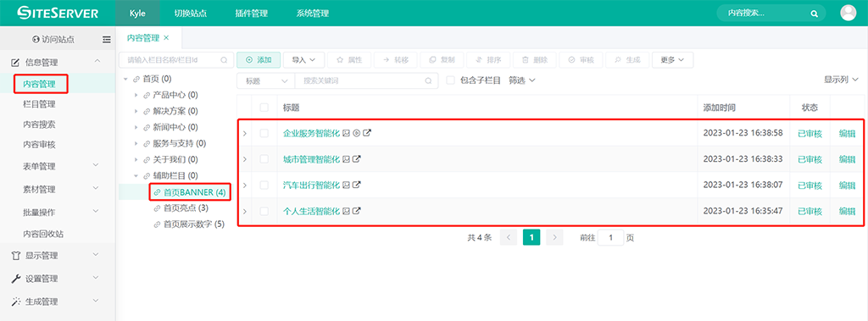
Task: Click 已审核 status for 汽车出行智能化
Action: tap(810, 185)
